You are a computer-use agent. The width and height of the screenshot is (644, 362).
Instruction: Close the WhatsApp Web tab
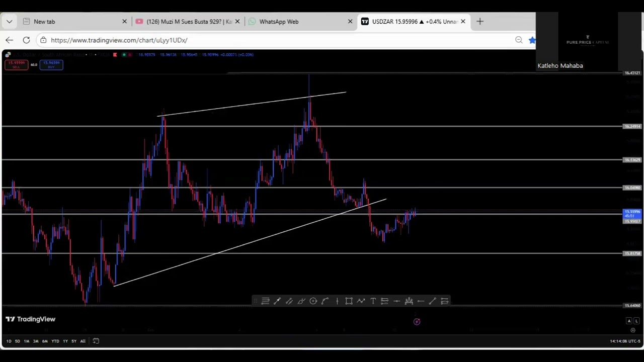(x=350, y=22)
